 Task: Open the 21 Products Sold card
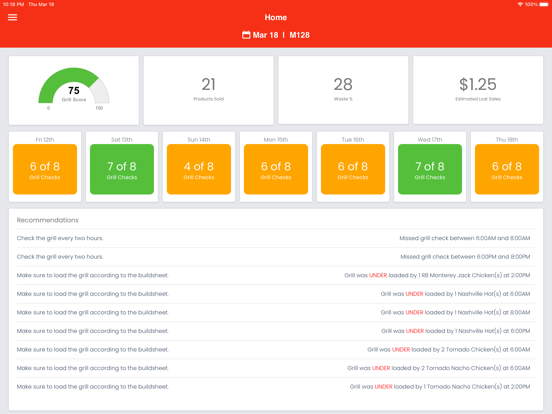208,90
